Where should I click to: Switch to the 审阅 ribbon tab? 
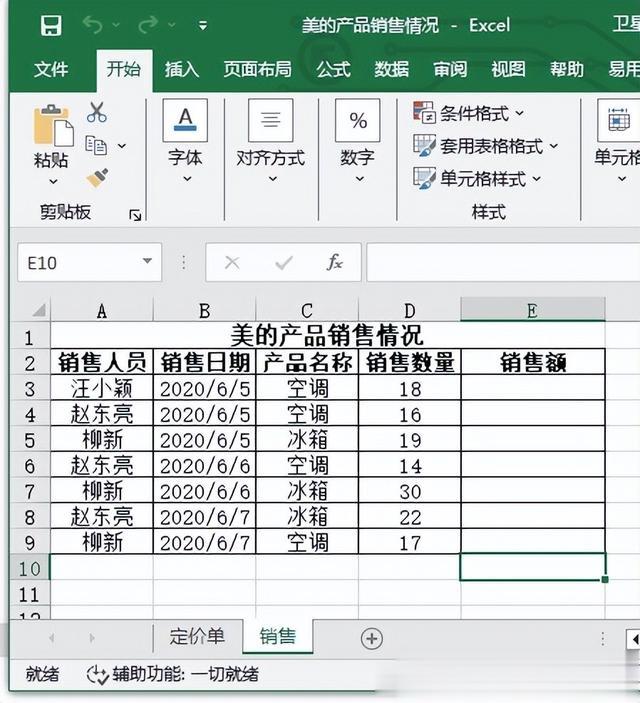450,69
